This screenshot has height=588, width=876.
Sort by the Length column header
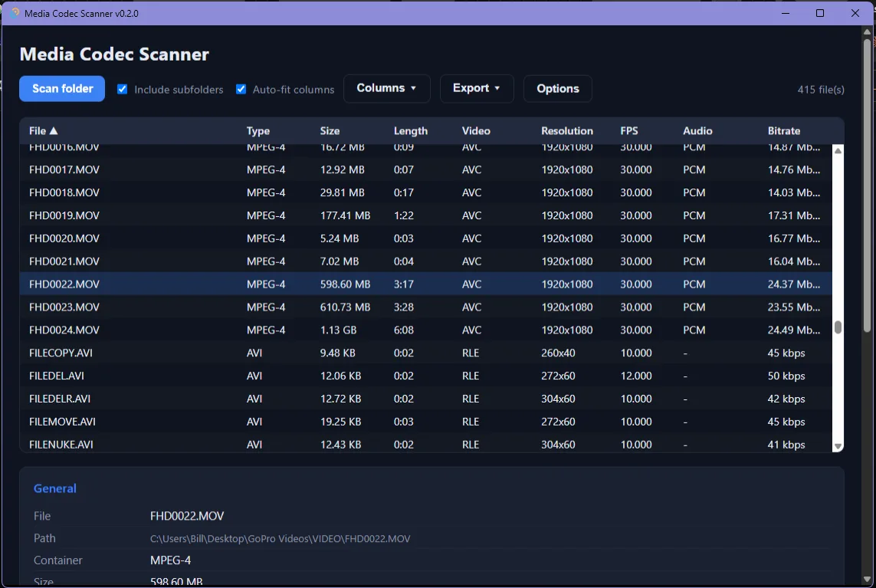pos(411,131)
